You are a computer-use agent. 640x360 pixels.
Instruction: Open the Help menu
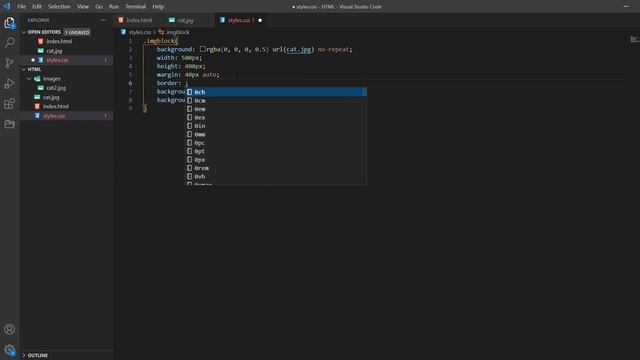pos(158,7)
